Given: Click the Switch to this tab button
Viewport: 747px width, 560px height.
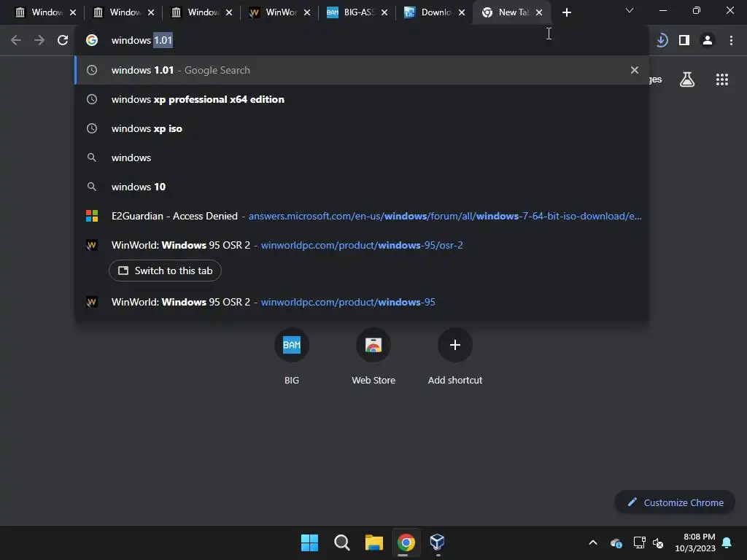Looking at the screenshot, I should click(165, 271).
